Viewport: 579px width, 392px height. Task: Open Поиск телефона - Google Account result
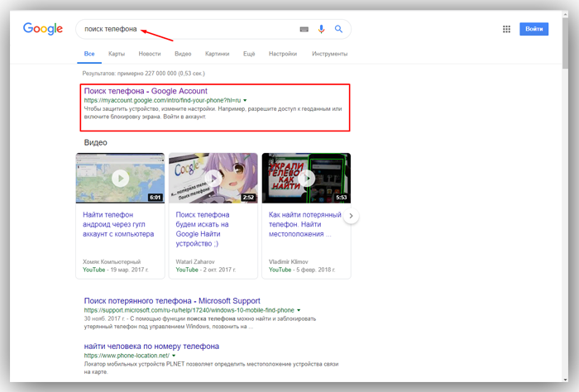(x=146, y=91)
